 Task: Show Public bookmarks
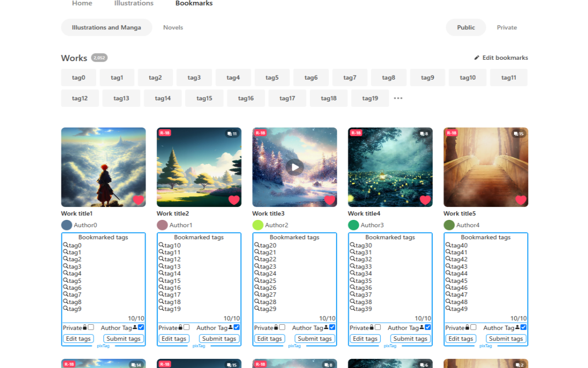466,28
